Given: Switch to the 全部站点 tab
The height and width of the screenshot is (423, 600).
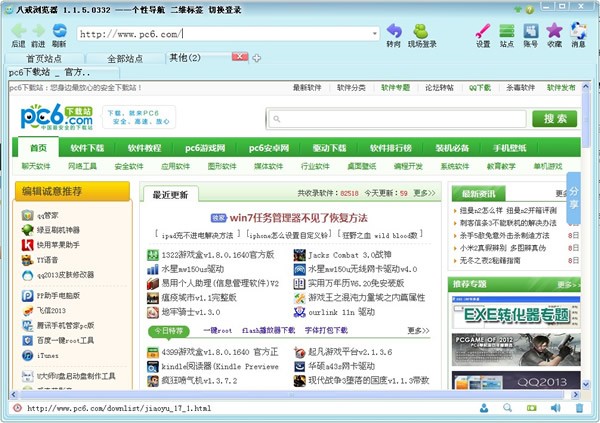Looking at the screenshot, I should point(125,59).
